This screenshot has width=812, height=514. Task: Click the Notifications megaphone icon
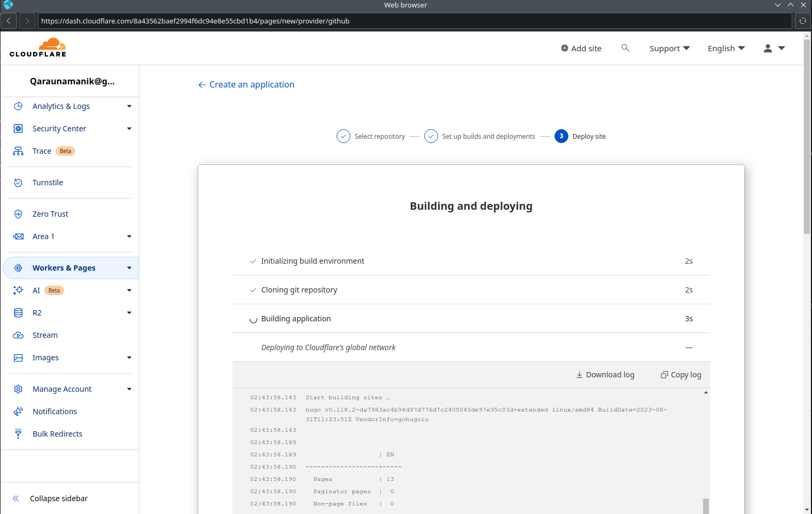tap(18, 412)
